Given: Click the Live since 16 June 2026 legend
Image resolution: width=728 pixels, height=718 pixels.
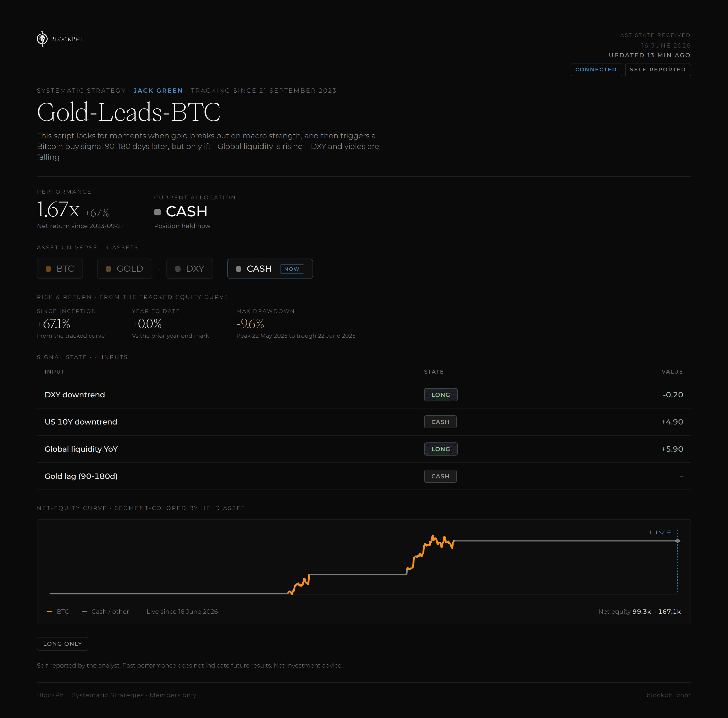Looking at the screenshot, I should [179, 612].
